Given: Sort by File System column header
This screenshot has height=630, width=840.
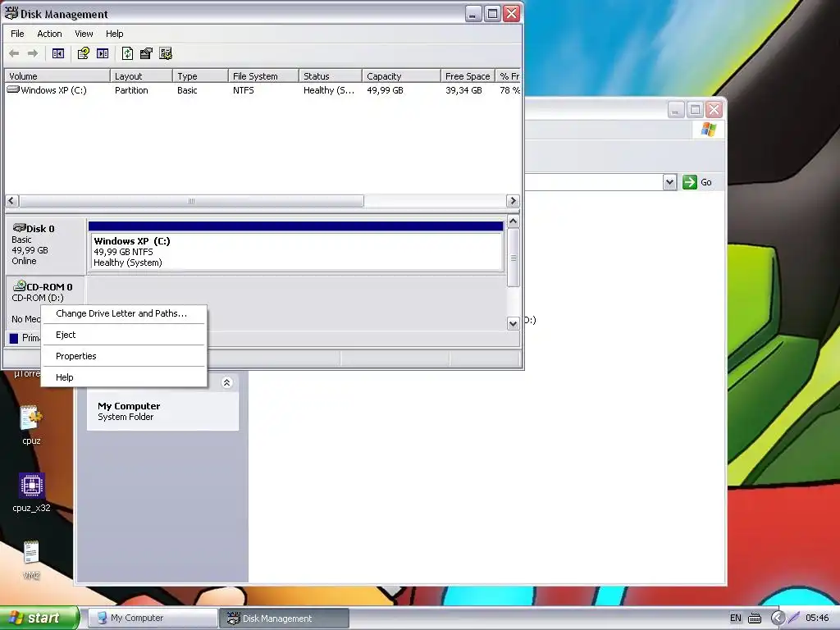Looking at the screenshot, I should (x=263, y=76).
